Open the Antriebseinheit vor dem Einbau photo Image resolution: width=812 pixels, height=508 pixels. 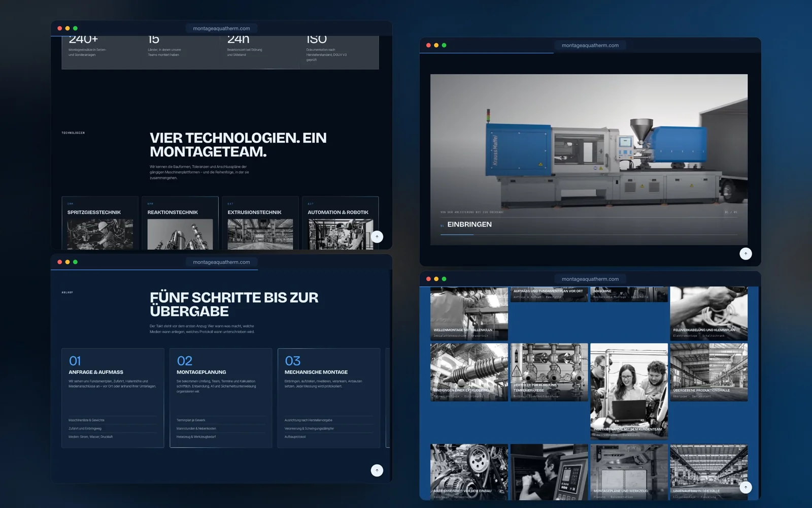[x=469, y=472]
